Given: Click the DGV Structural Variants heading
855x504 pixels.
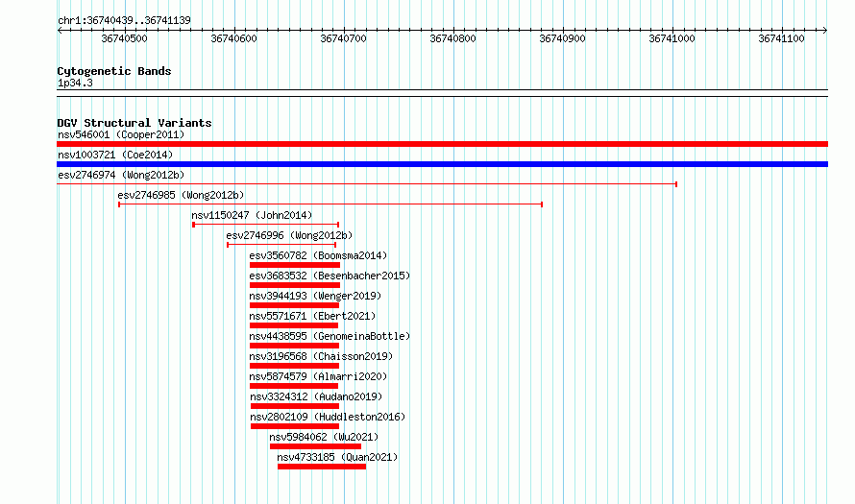Looking at the screenshot, I should (134, 123).
